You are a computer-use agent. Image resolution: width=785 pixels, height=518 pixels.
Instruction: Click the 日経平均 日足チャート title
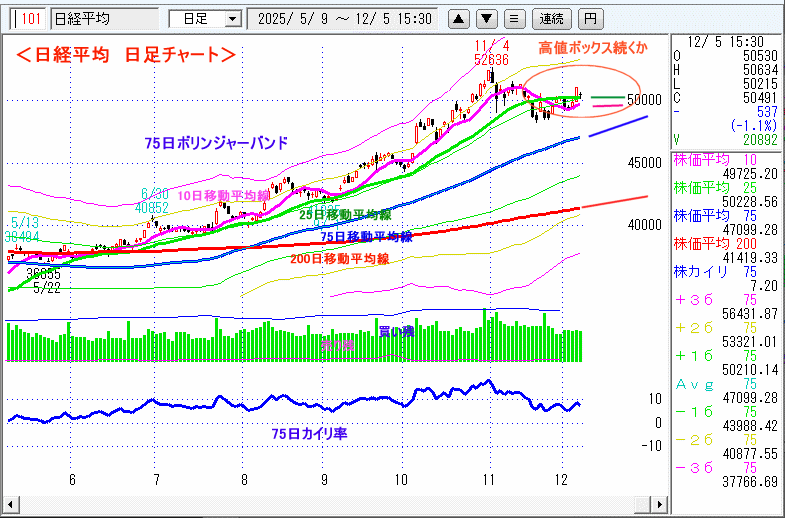tap(126, 55)
